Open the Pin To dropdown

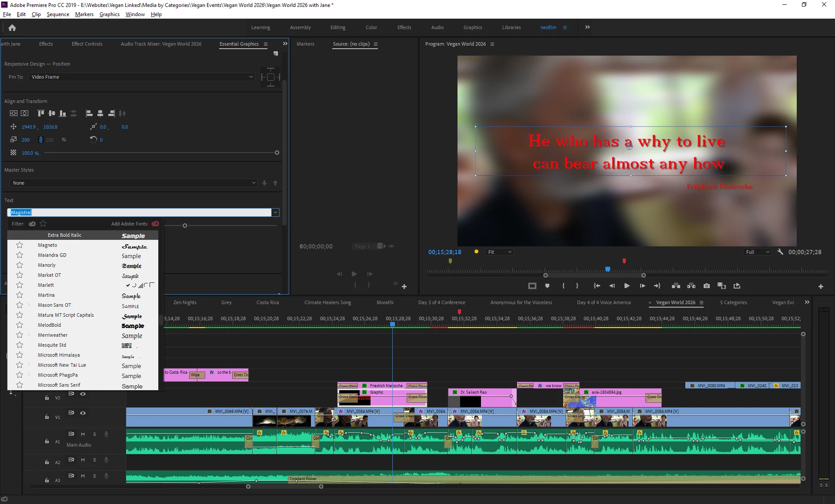coord(142,77)
